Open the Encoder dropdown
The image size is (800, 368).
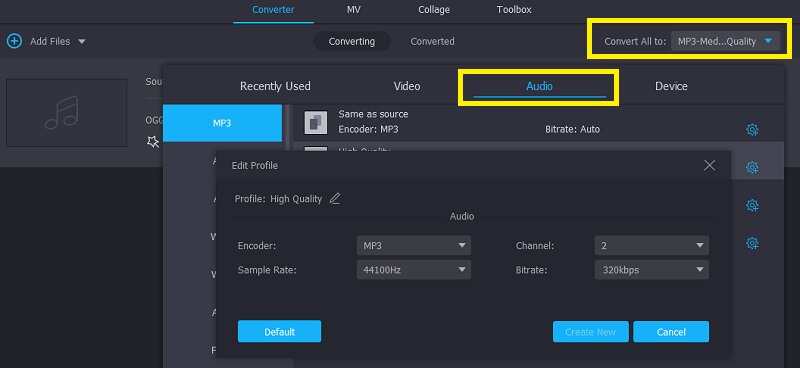pos(414,246)
